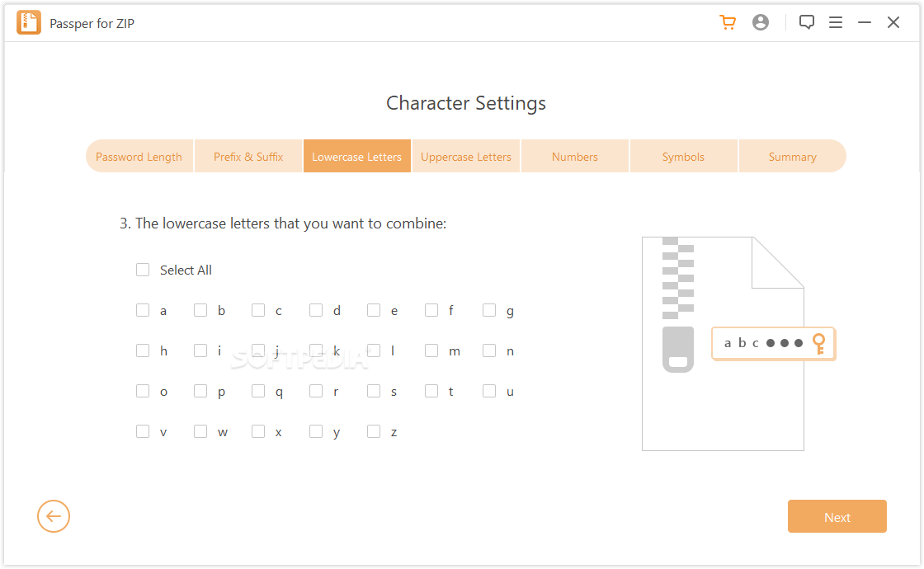Select the letter 'm' checkbox
This screenshot has height=569, width=924.
[x=431, y=350]
